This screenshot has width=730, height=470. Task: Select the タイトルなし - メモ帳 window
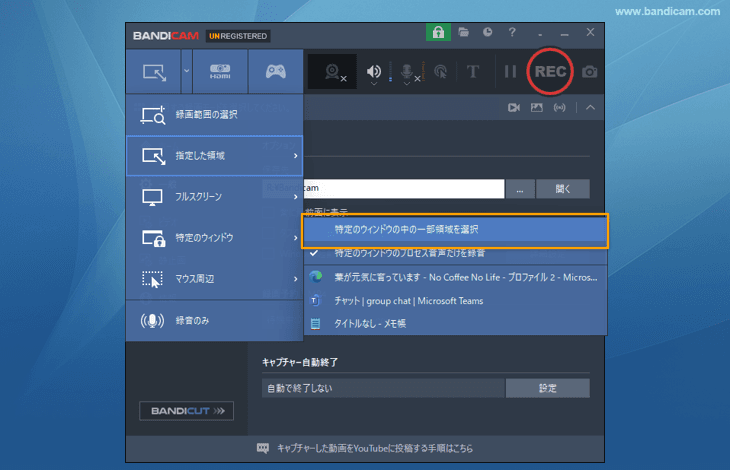pyautogui.click(x=455, y=324)
